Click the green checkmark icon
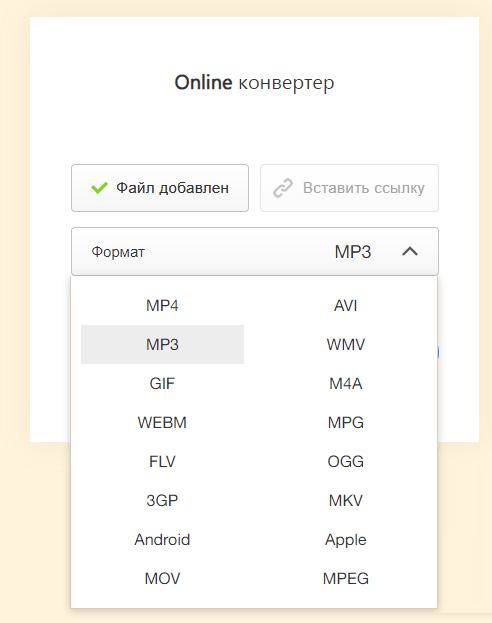The height and width of the screenshot is (623, 492). click(x=99, y=188)
